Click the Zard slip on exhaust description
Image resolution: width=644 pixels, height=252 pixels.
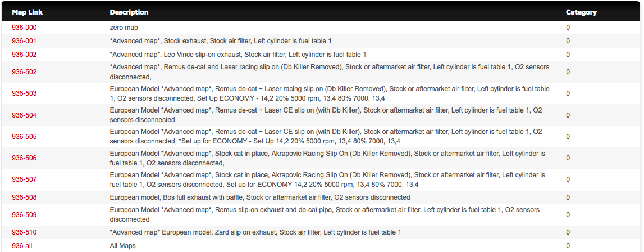tap(255, 232)
